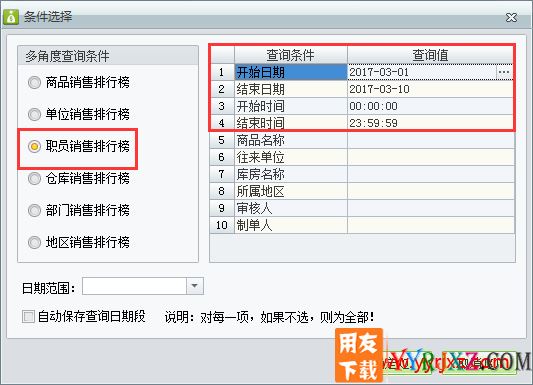Click the 查询条件 column header
Screen dimensions: 533x385
click(x=291, y=55)
